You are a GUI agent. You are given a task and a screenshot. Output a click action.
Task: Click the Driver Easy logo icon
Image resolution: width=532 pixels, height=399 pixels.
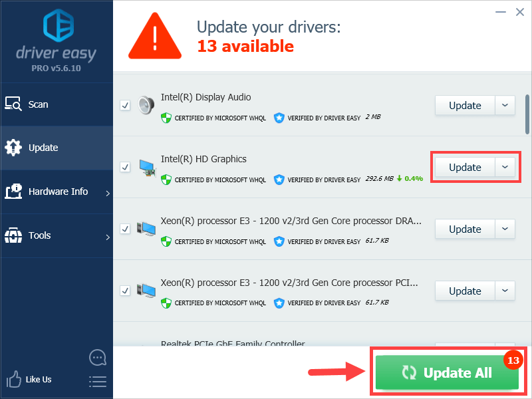pyautogui.click(x=59, y=25)
